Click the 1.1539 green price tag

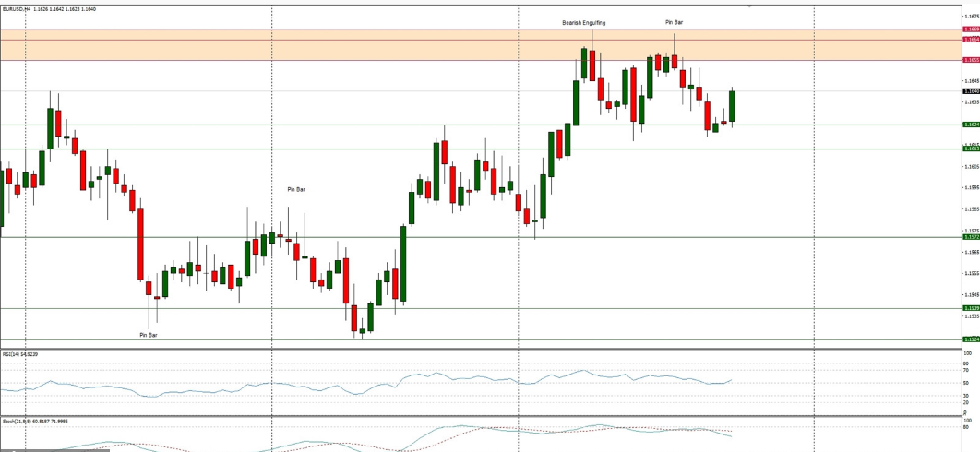[x=971, y=308]
